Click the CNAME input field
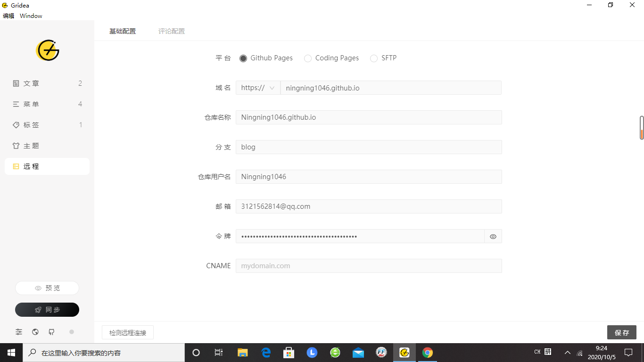The height and width of the screenshot is (362, 644). (x=369, y=265)
